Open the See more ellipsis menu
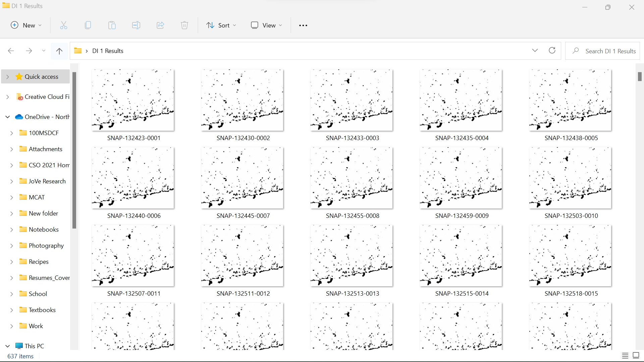Viewport: 644px width, 362px height. coord(303,25)
